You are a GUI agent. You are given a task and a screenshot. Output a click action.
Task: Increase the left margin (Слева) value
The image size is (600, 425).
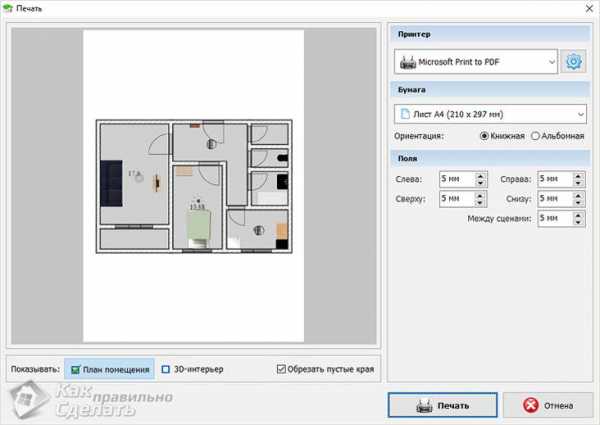(x=480, y=176)
